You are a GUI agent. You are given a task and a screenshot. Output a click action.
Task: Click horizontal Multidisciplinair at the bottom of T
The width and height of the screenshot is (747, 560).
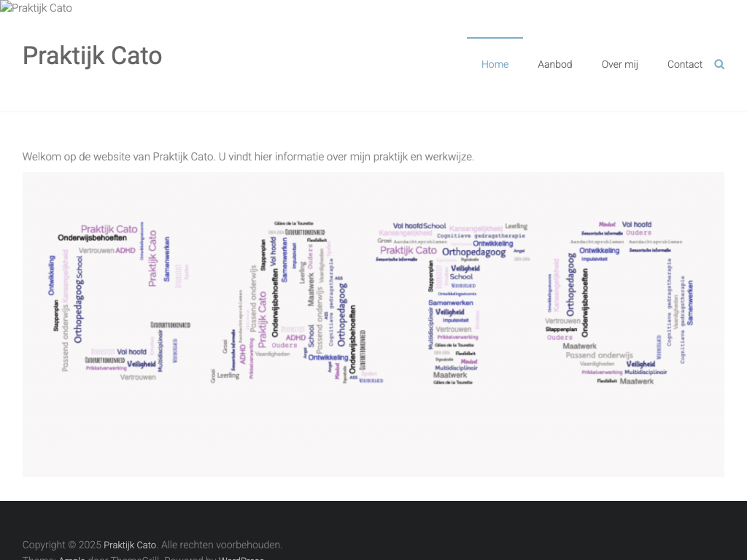coord(456,367)
